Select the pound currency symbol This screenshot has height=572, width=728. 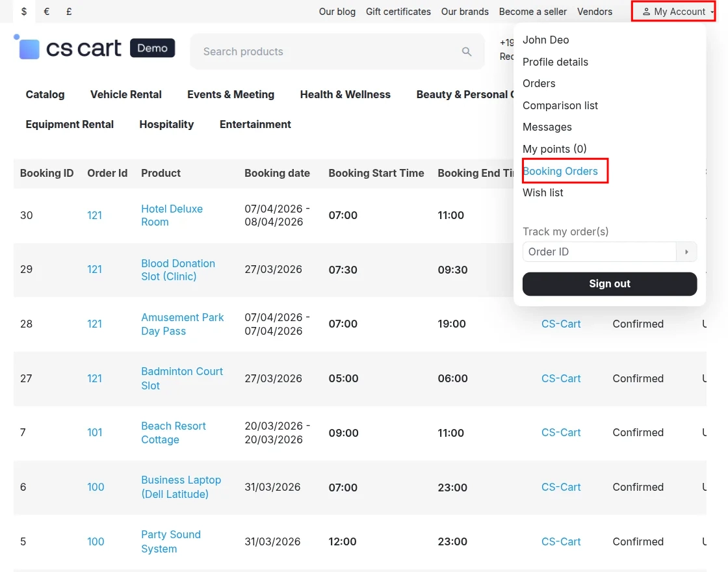(x=68, y=11)
